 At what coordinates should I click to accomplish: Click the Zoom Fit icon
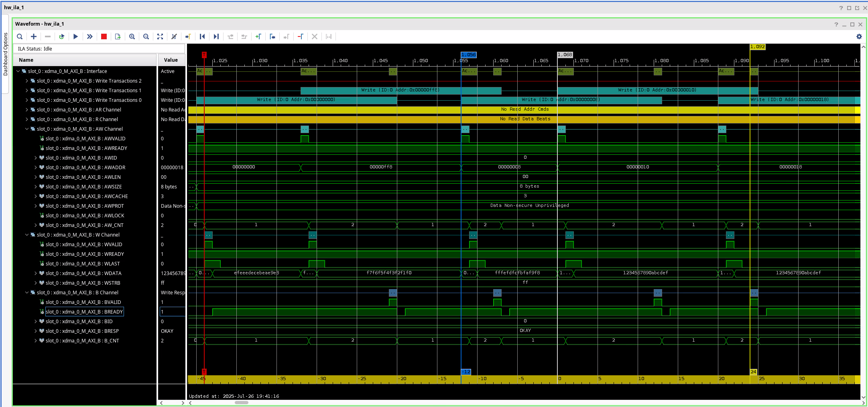coord(160,36)
